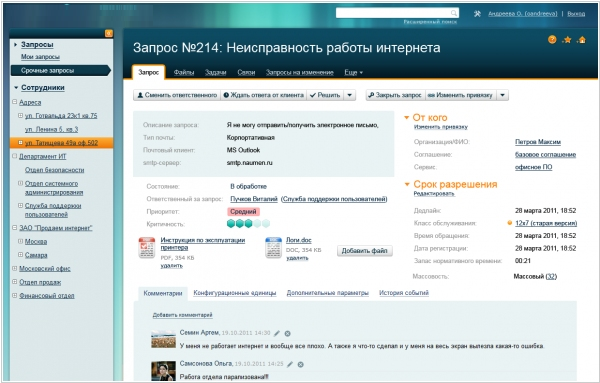The image size is (600, 383).
Task: Select 'Срочные запросы' in the sidebar
Action: tap(60, 70)
